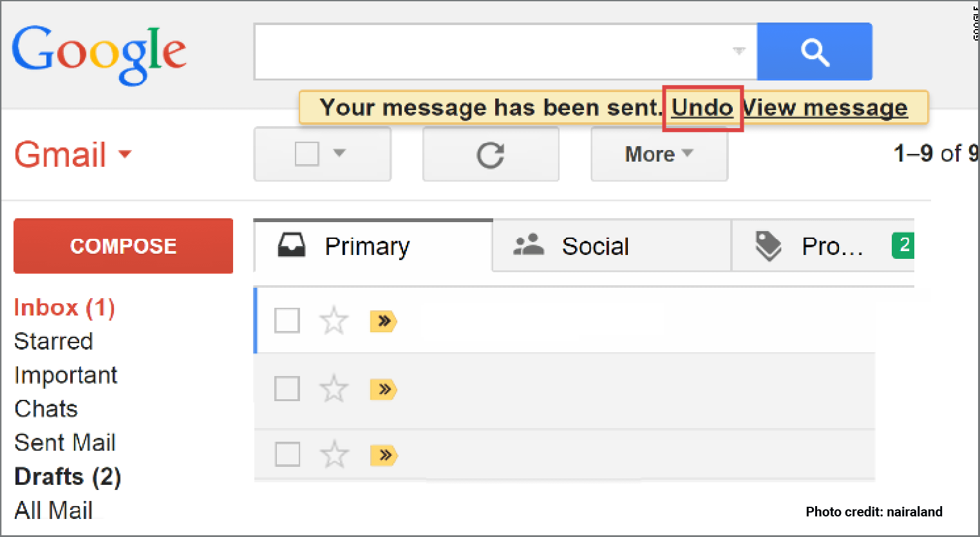
Task: Check the first email's checkbox
Action: (x=287, y=320)
